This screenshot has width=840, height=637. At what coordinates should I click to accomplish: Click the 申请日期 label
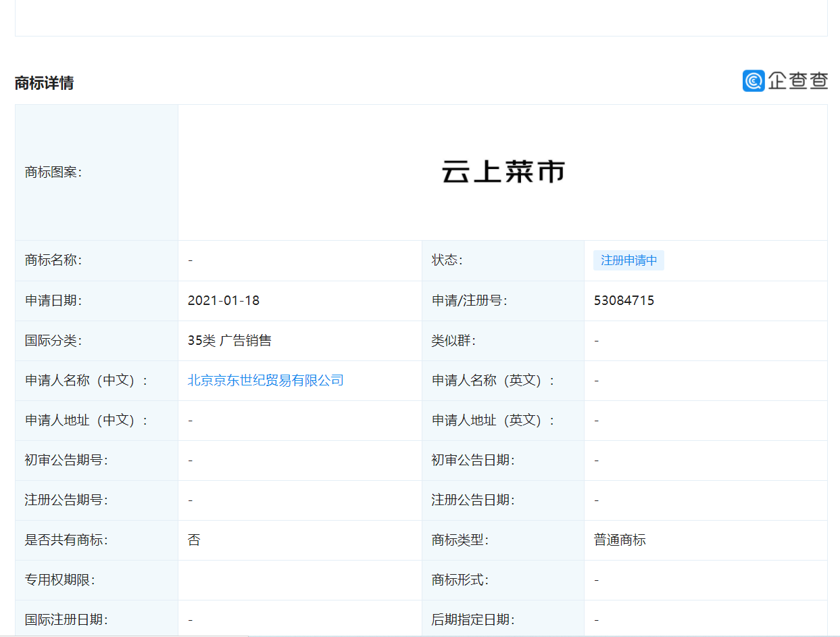click(x=53, y=301)
